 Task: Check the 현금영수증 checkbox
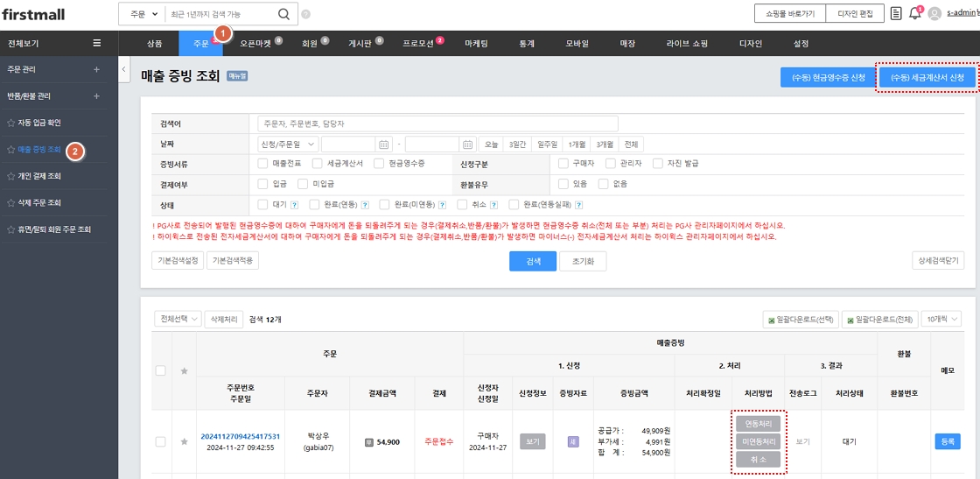pyautogui.click(x=379, y=164)
